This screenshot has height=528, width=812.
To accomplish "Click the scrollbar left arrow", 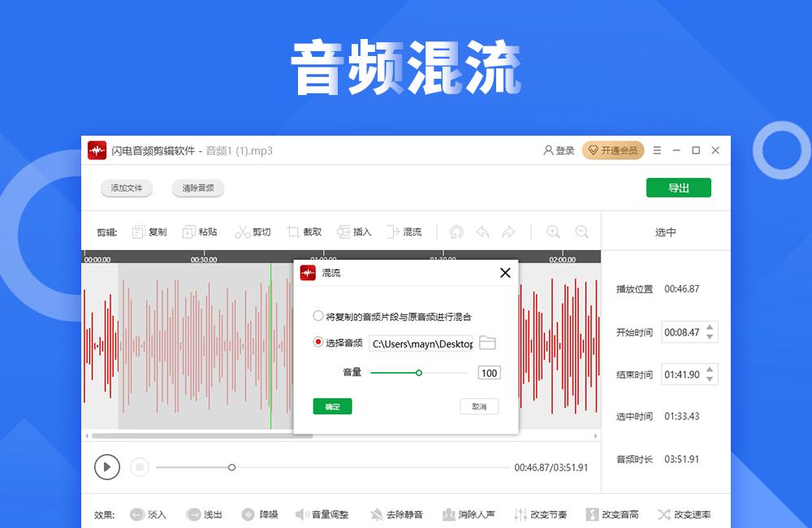I will click(87, 435).
